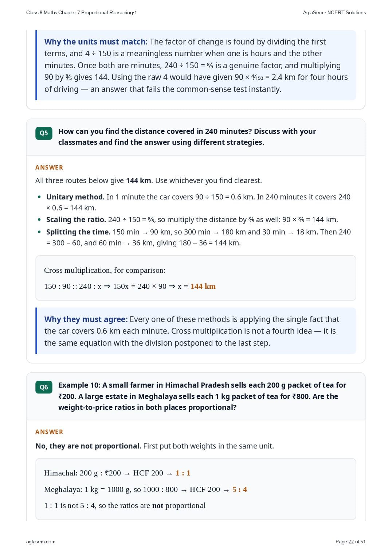Click the orange 5 : 4 ratio
This screenshot has width=392, height=555.
pyautogui.click(x=240, y=489)
